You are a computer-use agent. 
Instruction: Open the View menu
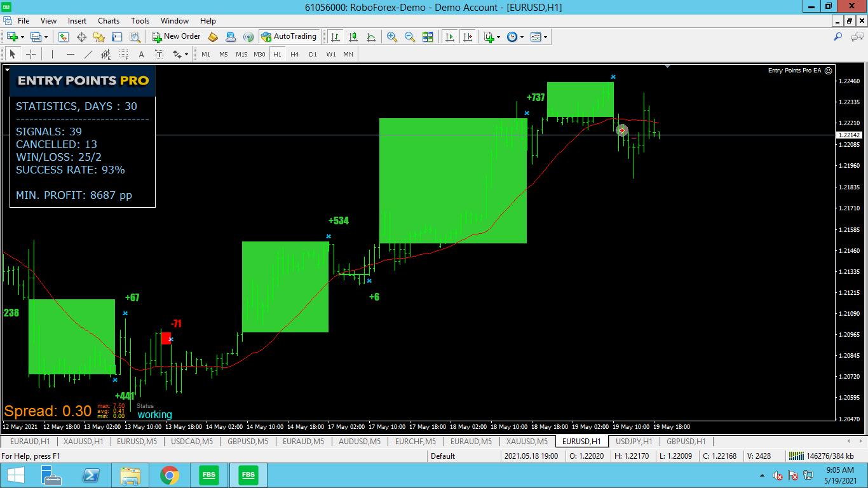tap(48, 21)
